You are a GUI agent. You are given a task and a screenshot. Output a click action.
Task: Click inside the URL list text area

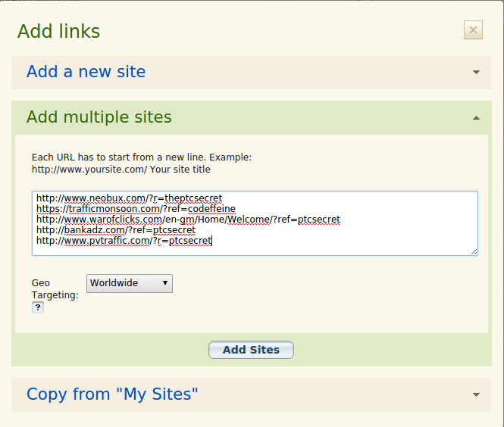(x=255, y=223)
